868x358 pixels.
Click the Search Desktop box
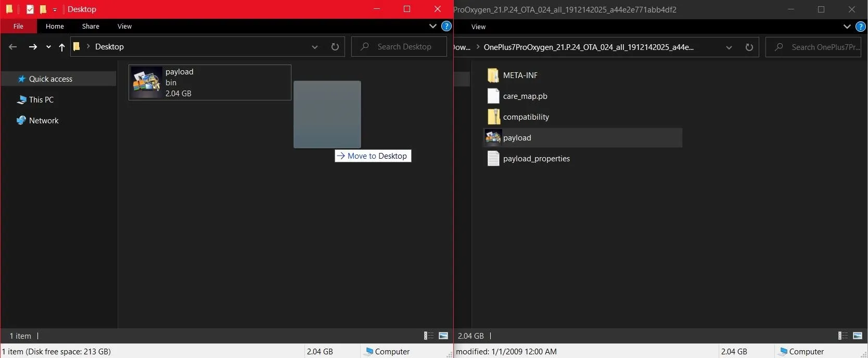coord(399,47)
